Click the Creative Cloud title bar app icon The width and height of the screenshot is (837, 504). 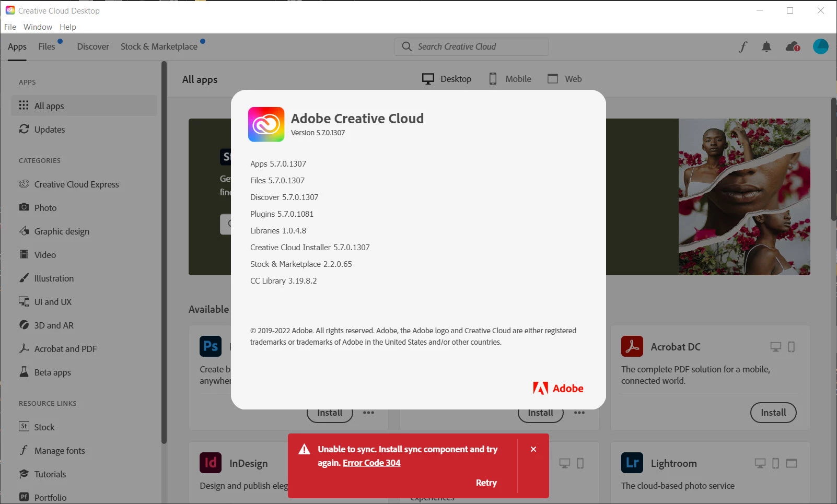point(10,10)
